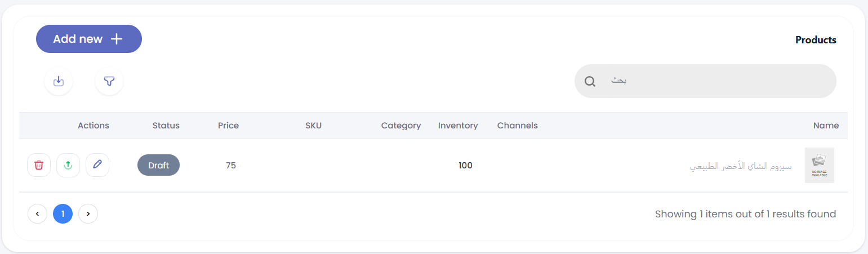Click the plus icon in Add new
Image resolution: width=868 pixels, height=254 pixels.
(x=116, y=39)
